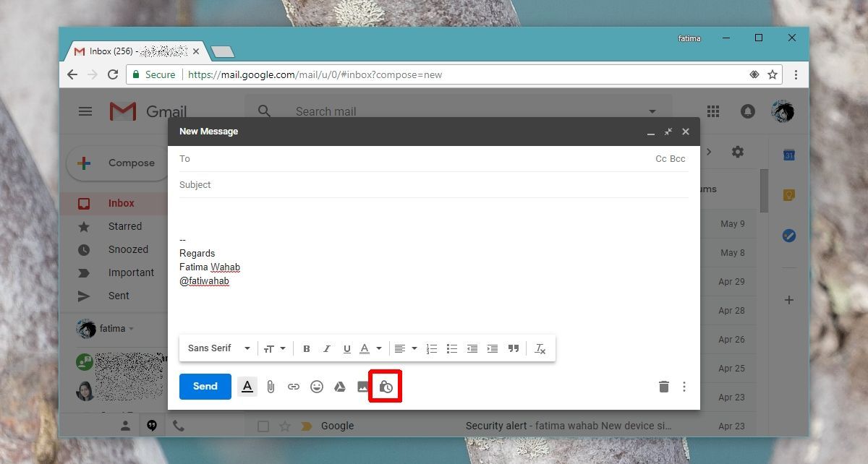Star the Google Security alert email

tap(285, 426)
